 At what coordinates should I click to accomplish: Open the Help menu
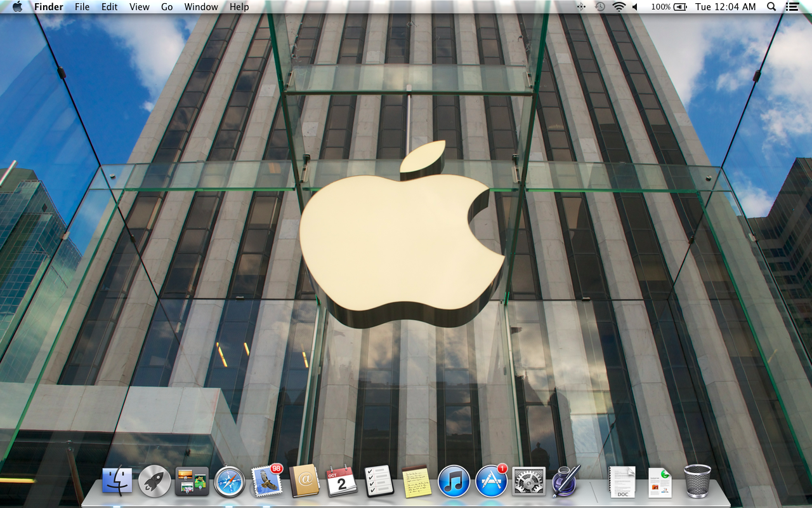tap(239, 7)
